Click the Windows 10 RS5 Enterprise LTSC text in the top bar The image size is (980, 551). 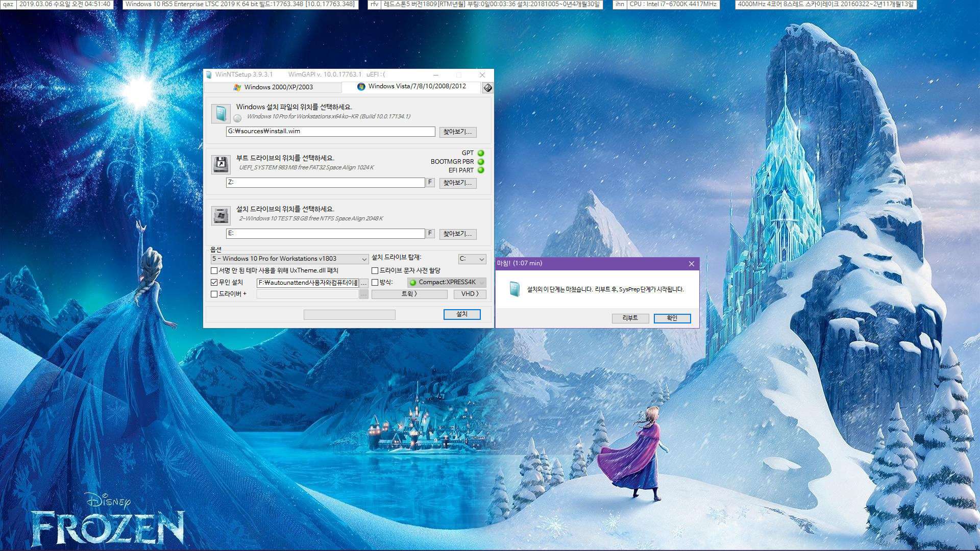[x=240, y=4]
